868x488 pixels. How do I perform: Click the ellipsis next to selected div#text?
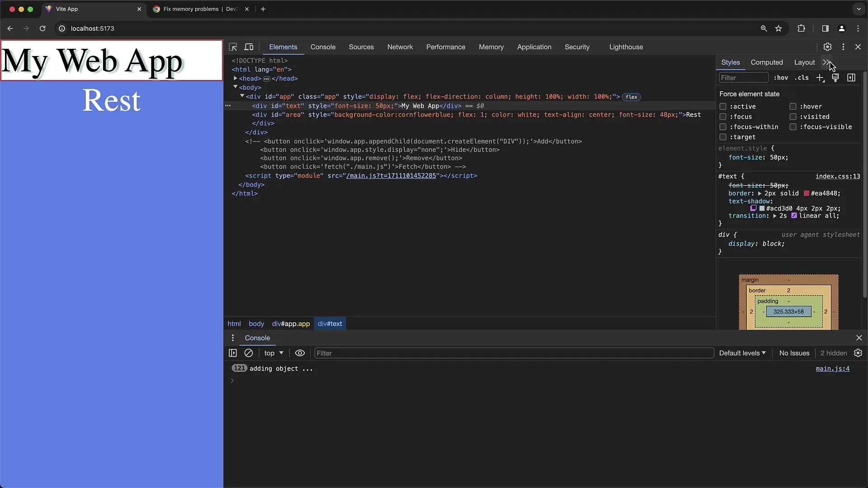click(228, 106)
